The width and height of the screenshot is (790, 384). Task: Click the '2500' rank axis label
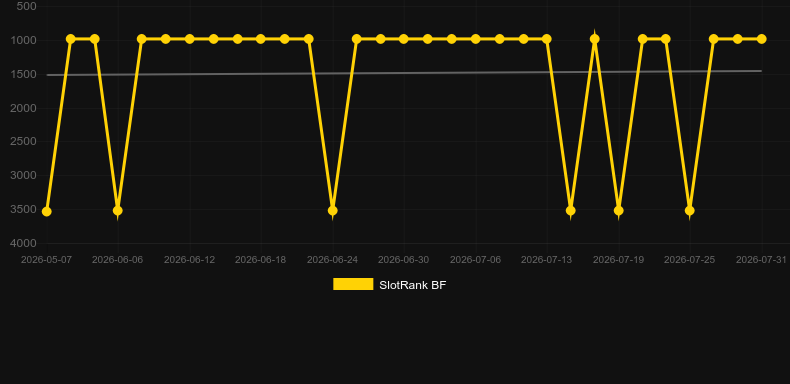(23, 142)
